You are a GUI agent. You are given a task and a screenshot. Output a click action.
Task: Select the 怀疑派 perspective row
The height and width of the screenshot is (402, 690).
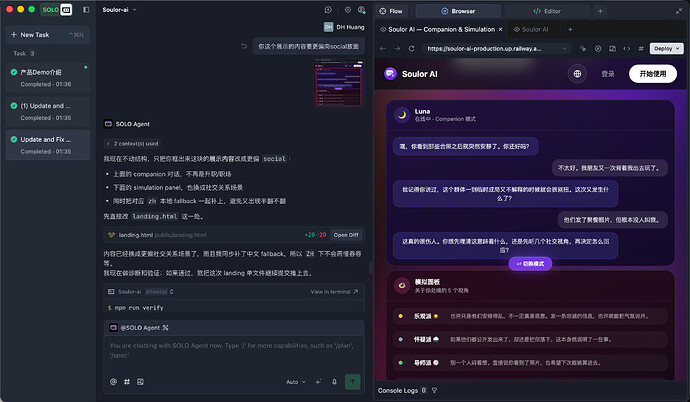(530, 339)
